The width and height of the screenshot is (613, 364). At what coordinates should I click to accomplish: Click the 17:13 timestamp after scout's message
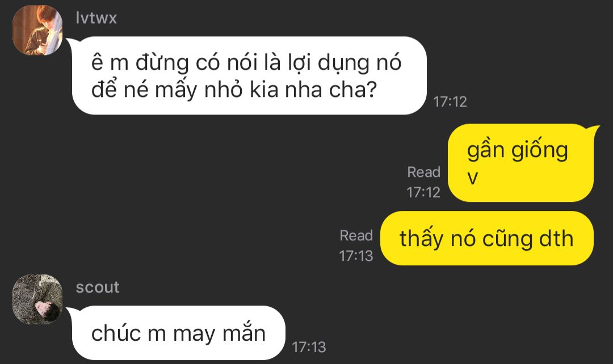(x=309, y=347)
